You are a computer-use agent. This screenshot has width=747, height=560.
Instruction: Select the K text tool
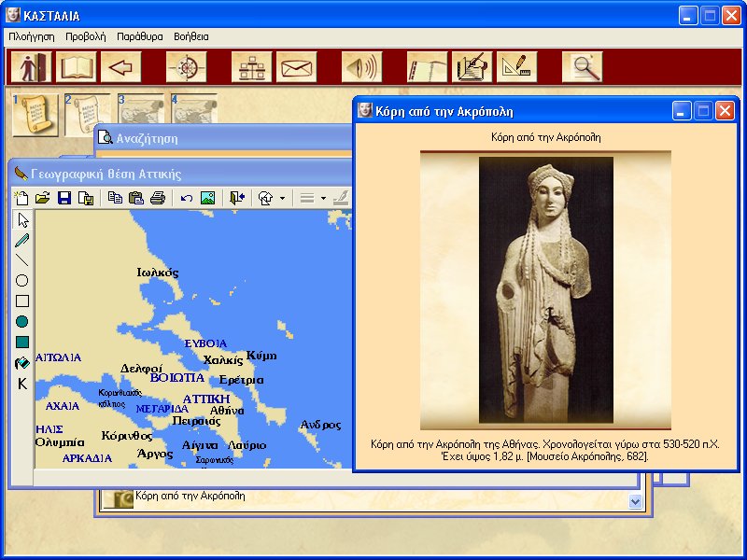click(x=22, y=384)
